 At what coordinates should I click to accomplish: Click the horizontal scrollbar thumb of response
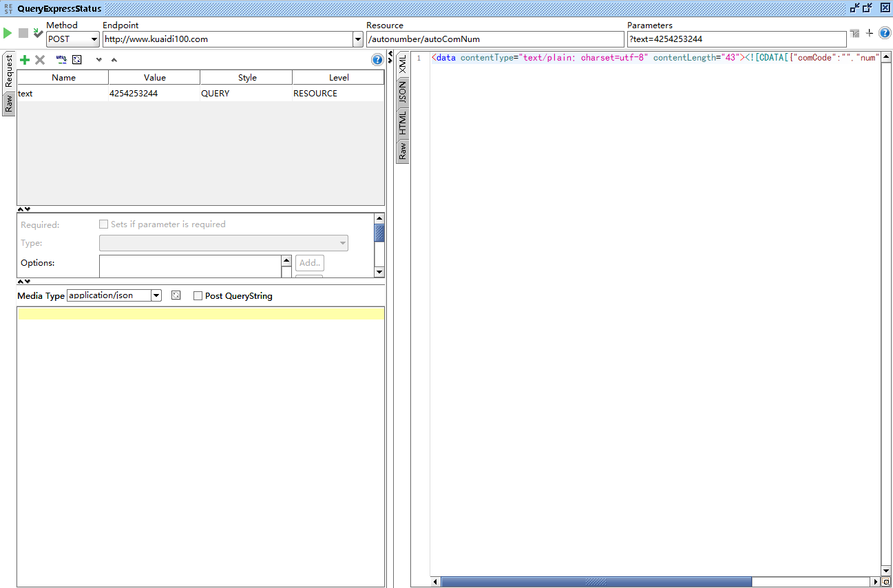pyautogui.click(x=596, y=582)
